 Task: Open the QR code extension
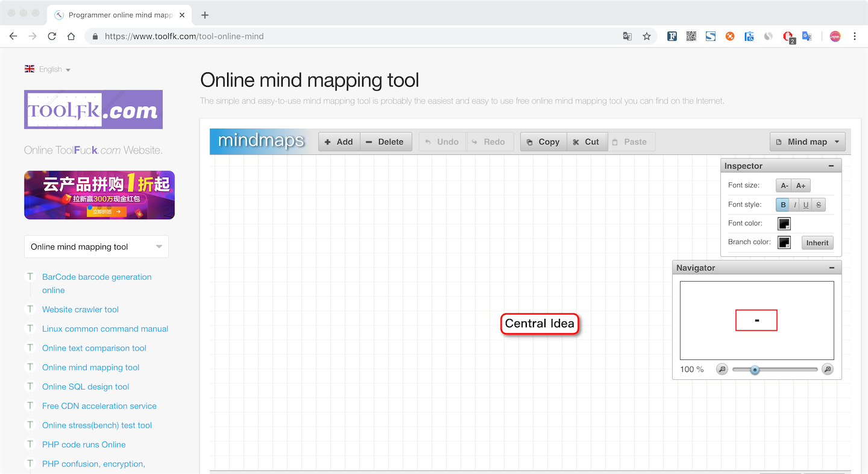[691, 36]
